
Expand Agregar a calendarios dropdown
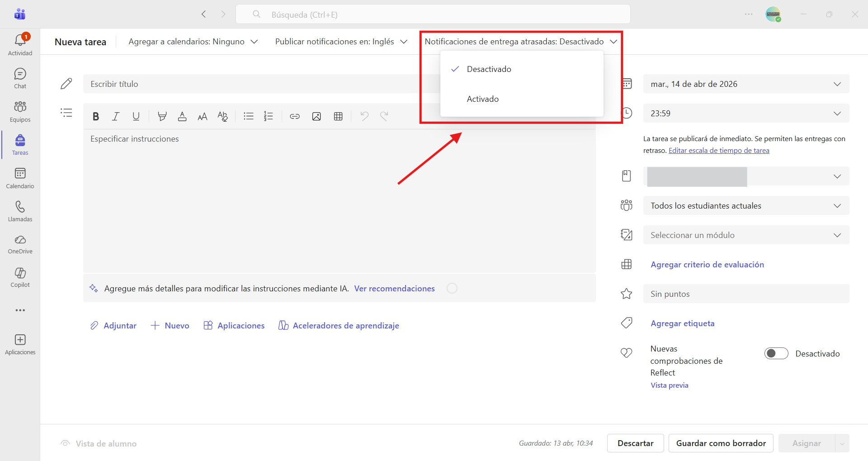click(x=193, y=42)
